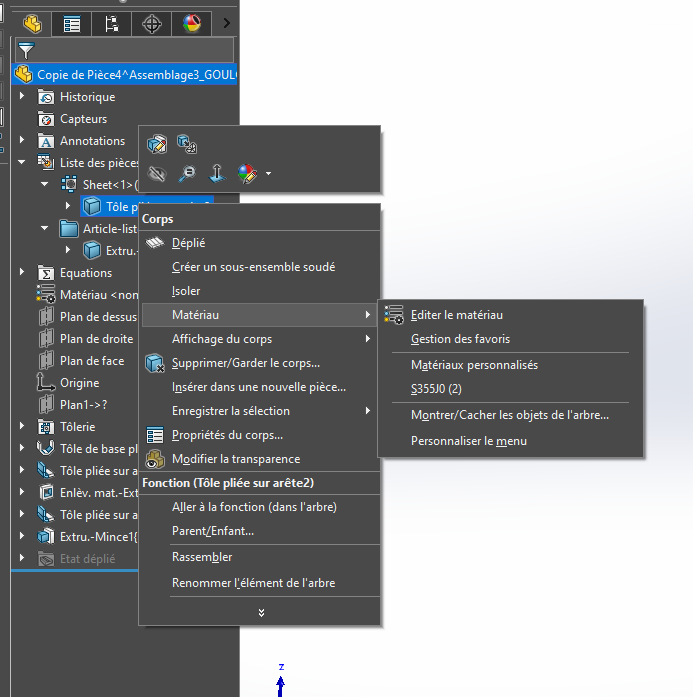Select Editer le matériau from submenu
The image size is (693, 697).
pos(456,315)
